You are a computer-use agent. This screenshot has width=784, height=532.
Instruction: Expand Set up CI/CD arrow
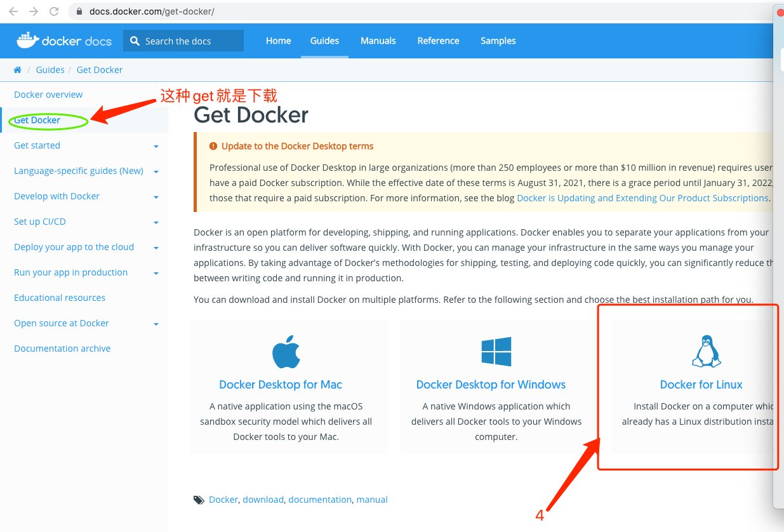click(x=156, y=223)
